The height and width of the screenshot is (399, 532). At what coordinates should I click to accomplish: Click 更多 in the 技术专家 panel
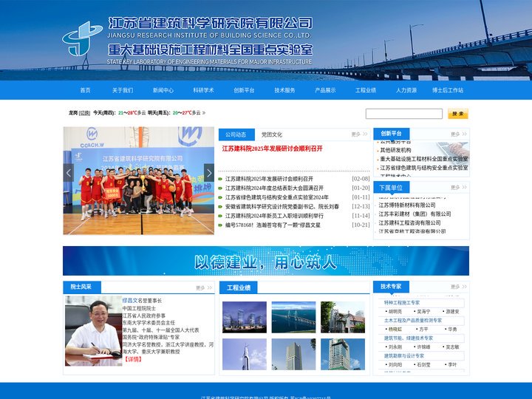coord(459,287)
